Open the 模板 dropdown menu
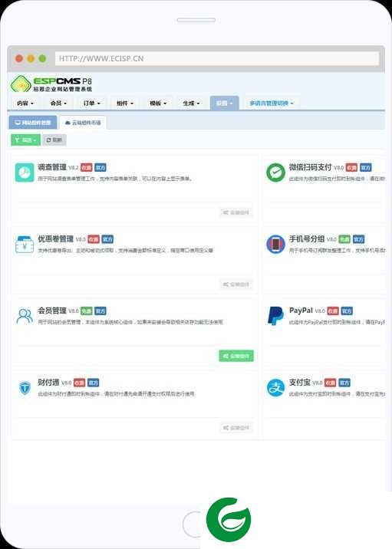 pyautogui.click(x=158, y=104)
